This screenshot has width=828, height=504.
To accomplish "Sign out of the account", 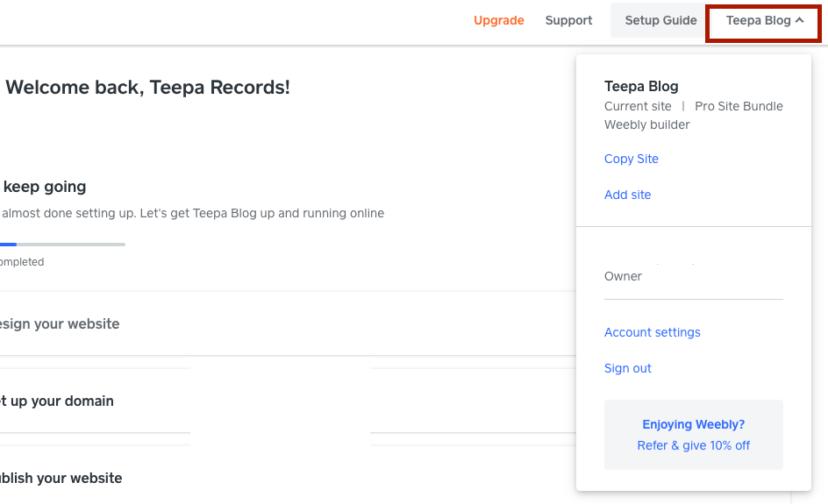I will pyautogui.click(x=627, y=368).
